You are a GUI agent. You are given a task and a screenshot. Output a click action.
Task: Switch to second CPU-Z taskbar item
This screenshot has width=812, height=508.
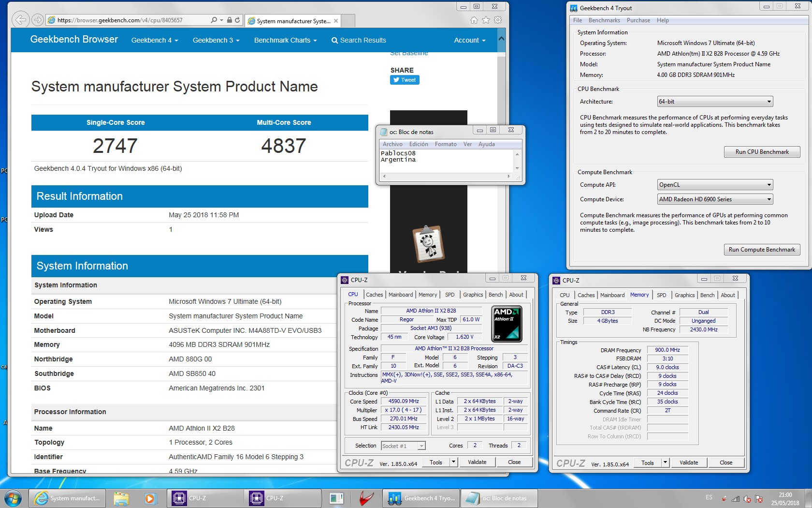coord(283,498)
